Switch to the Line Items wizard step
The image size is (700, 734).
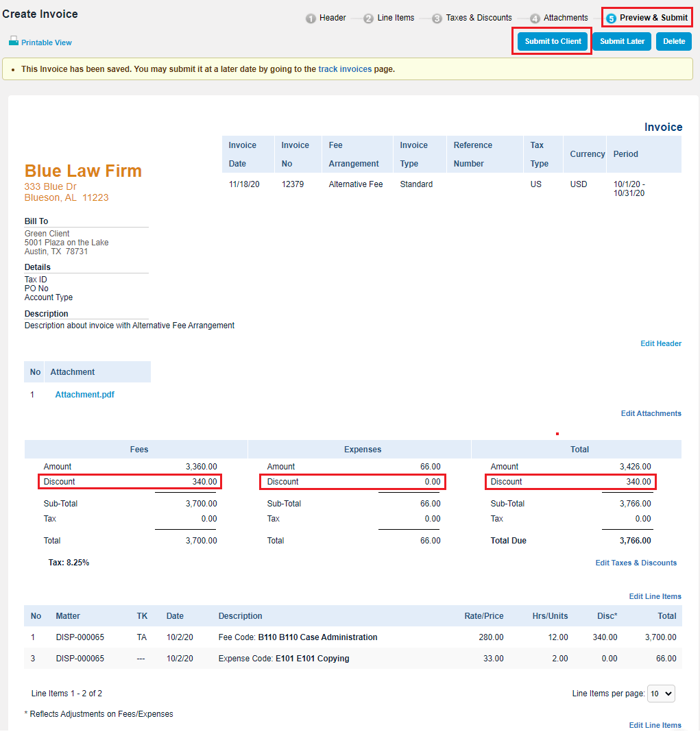click(389, 18)
